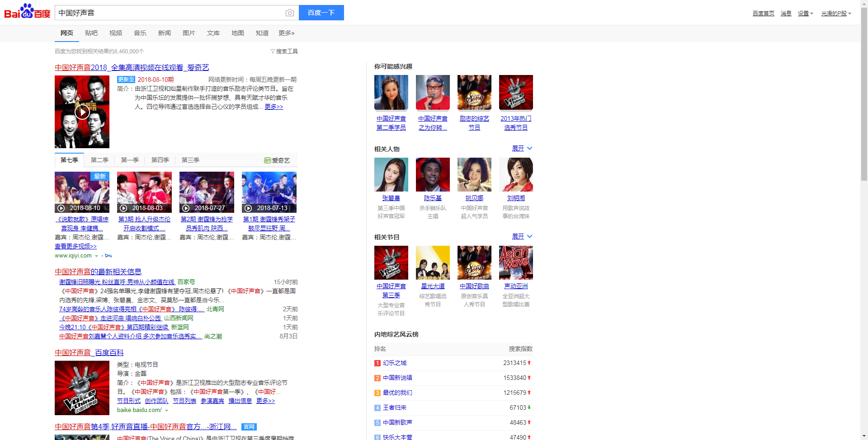Click the Baidu logo
The image size is (868, 440).
tap(27, 11)
